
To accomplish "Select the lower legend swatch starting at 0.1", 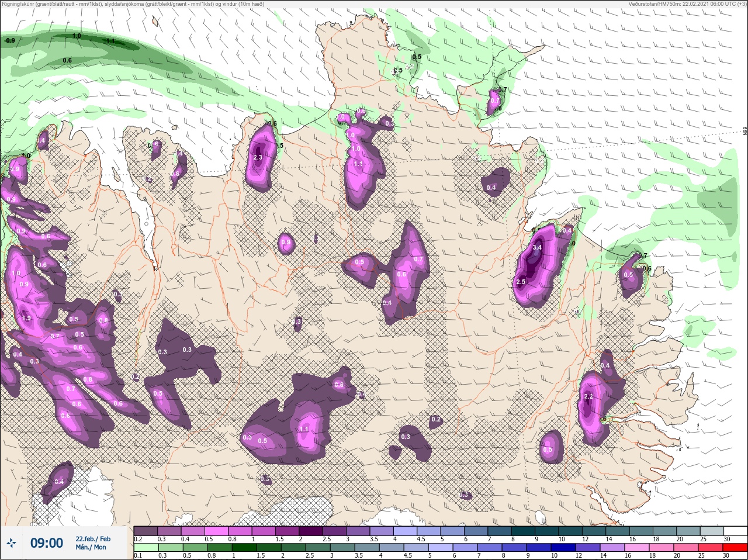I will (x=146, y=548).
